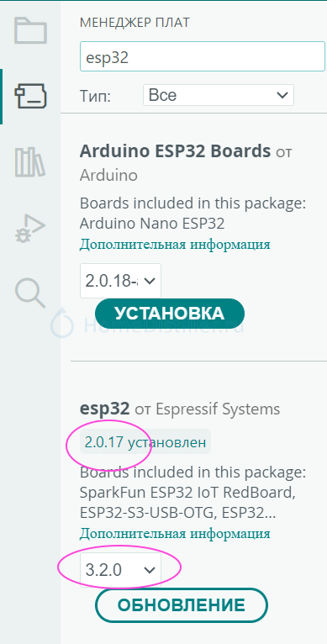
Task: Open the Search magnifier icon in sidebar
Action: 30,293
